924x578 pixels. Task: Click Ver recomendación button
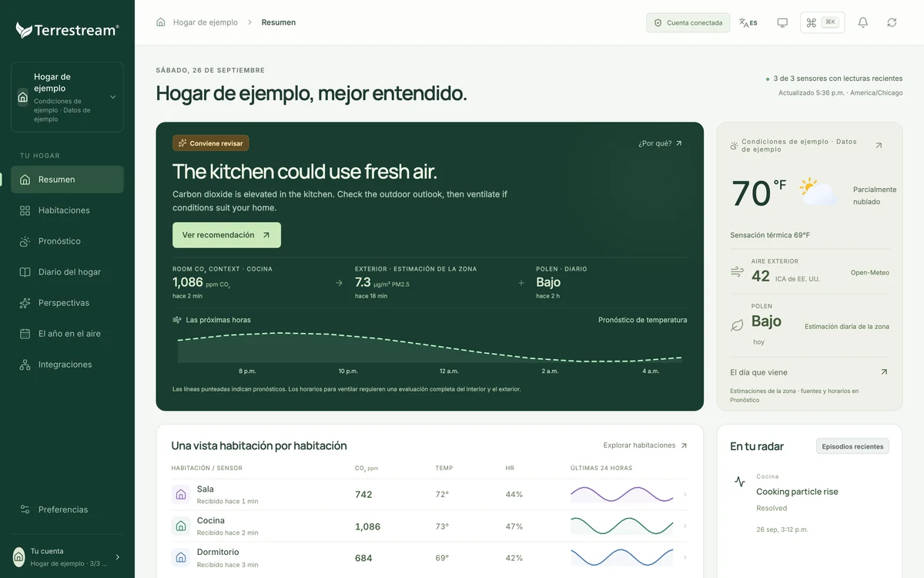point(226,235)
